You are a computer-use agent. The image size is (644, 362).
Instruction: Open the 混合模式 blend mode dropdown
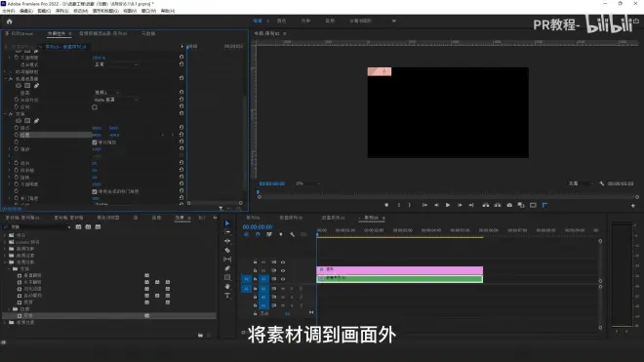click(116, 64)
